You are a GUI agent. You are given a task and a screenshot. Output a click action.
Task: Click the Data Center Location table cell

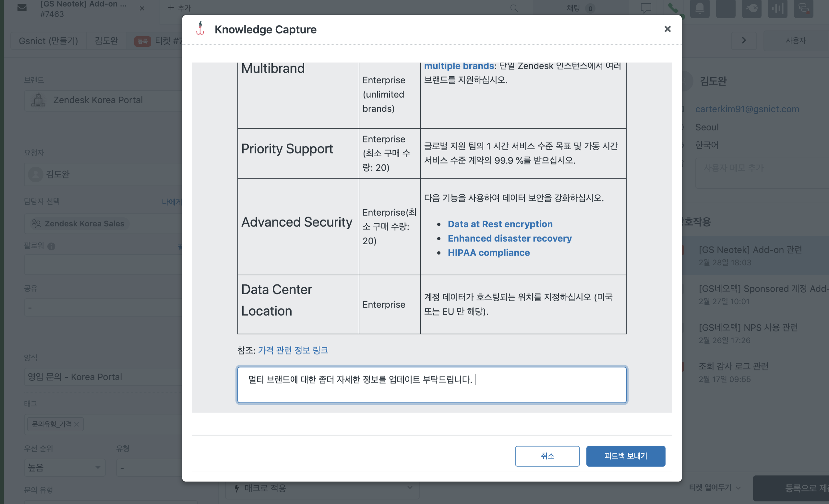tap(298, 305)
